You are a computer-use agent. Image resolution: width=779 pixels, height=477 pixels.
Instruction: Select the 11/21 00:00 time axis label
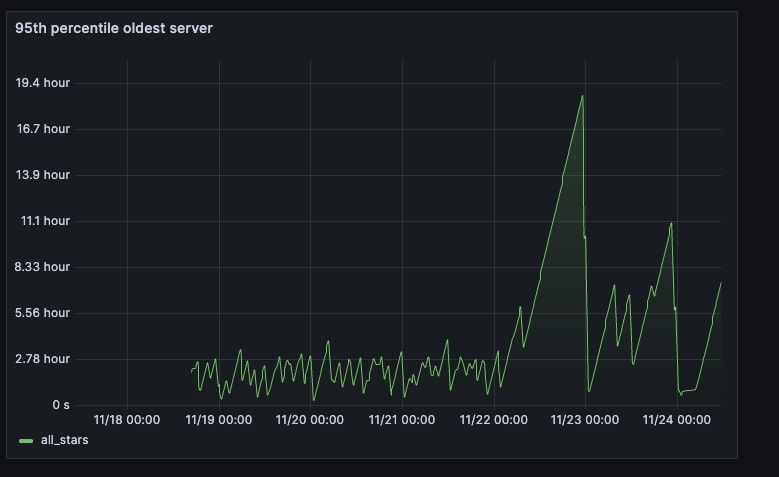(402, 420)
